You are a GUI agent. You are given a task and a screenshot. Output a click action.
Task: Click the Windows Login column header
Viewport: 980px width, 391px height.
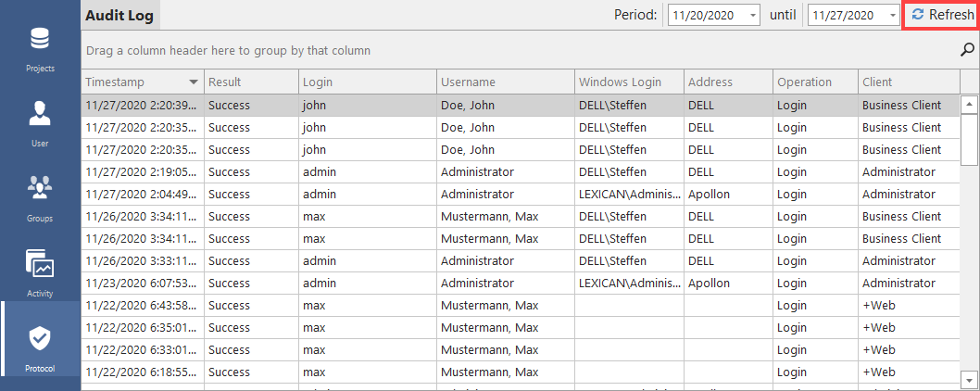pyautogui.click(x=629, y=82)
